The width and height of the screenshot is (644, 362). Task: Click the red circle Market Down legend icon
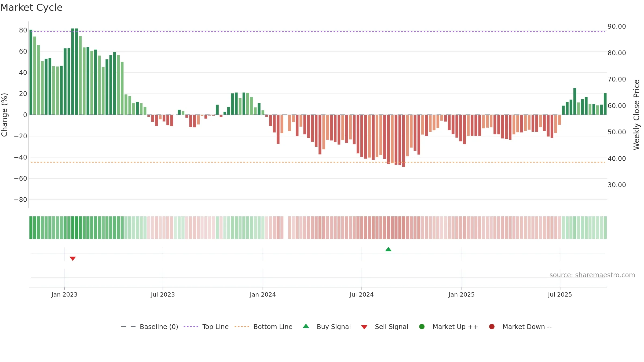pyautogui.click(x=492, y=327)
